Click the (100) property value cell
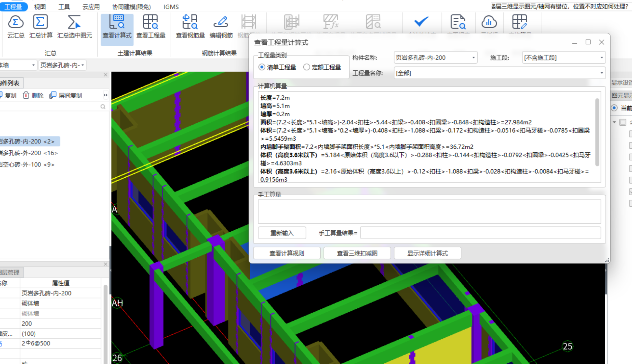This screenshot has width=632, height=364. 60,333
